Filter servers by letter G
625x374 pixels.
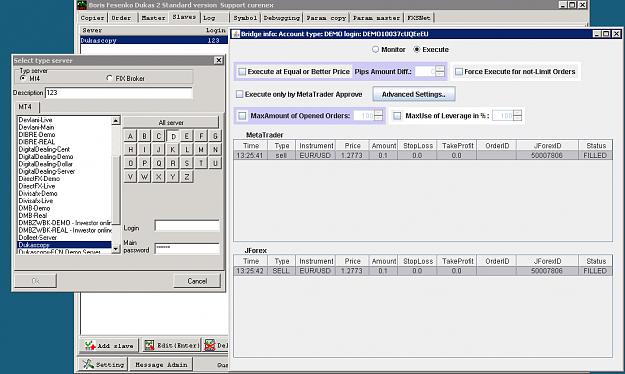point(215,136)
